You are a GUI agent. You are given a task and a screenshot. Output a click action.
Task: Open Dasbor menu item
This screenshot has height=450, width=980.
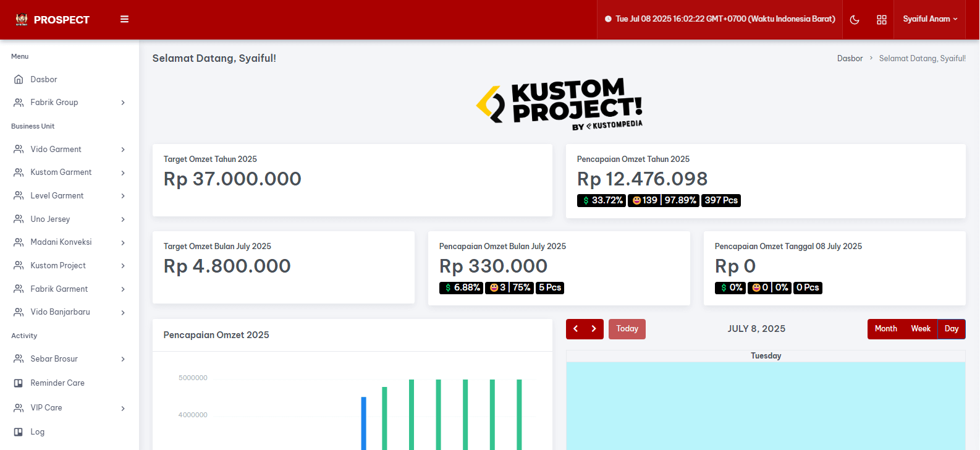69,79
